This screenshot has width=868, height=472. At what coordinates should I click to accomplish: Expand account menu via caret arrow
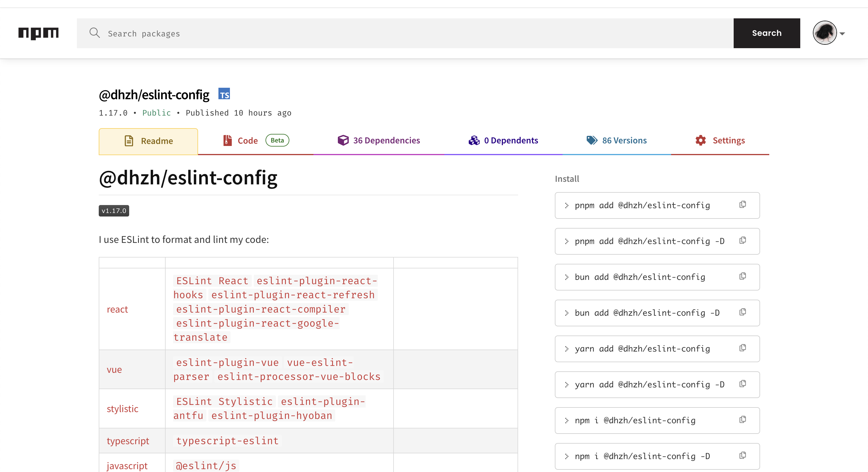click(x=842, y=33)
